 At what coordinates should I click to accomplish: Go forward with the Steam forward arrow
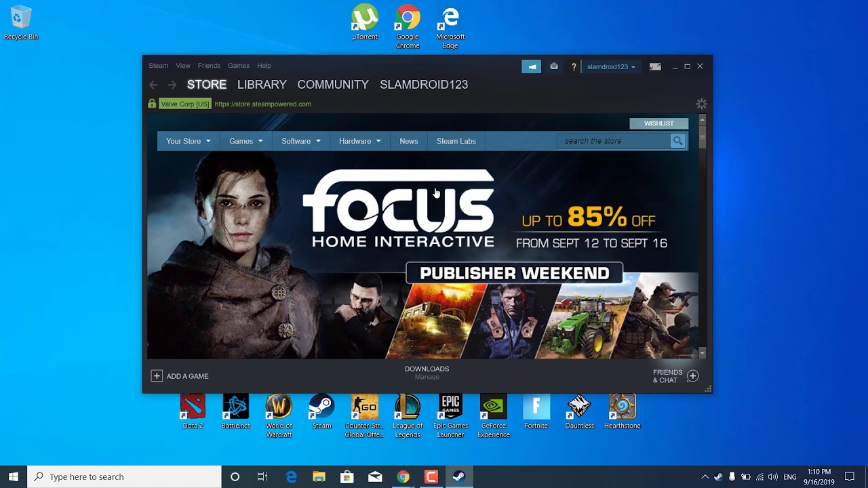click(x=172, y=85)
